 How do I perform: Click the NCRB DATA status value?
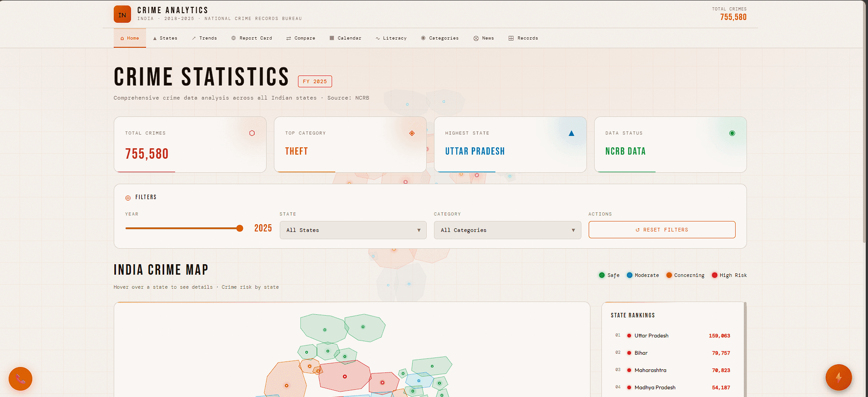click(x=626, y=151)
